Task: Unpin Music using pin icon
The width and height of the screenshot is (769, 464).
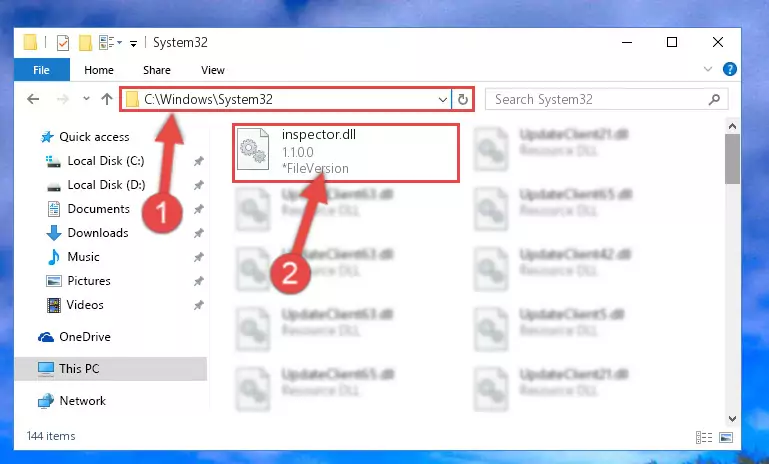Action: [199, 257]
